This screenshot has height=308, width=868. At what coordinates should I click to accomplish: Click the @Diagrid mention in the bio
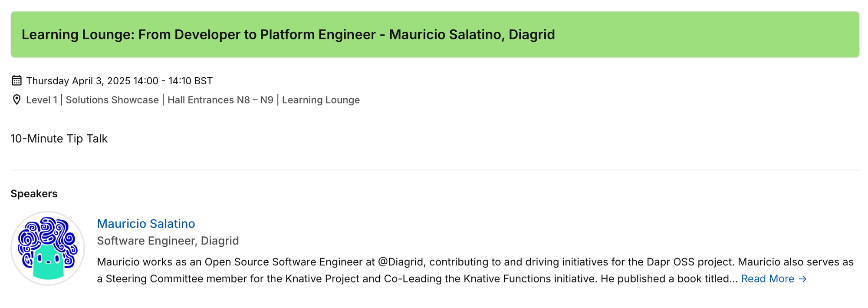tap(401, 262)
